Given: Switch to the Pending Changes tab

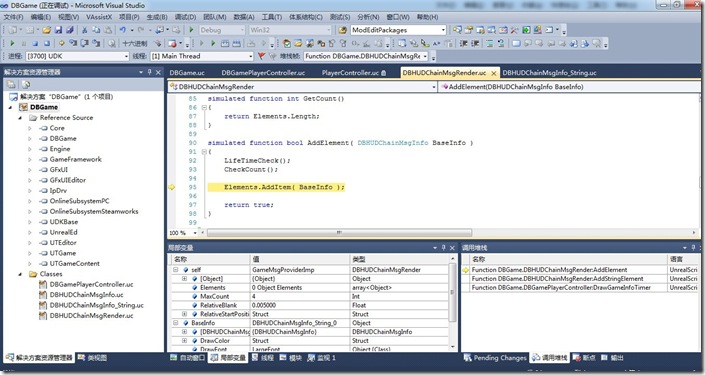Looking at the screenshot, I should click(x=495, y=358).
